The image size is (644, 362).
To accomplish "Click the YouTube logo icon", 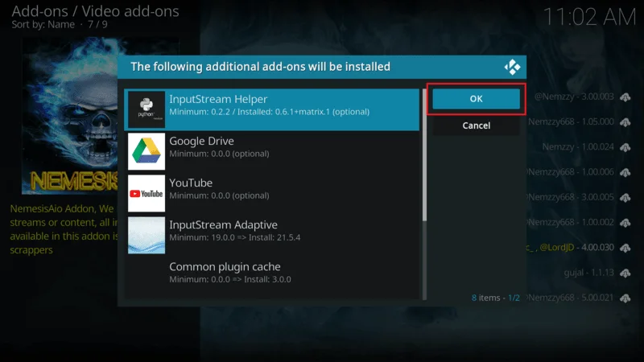I will click(147, 193).
